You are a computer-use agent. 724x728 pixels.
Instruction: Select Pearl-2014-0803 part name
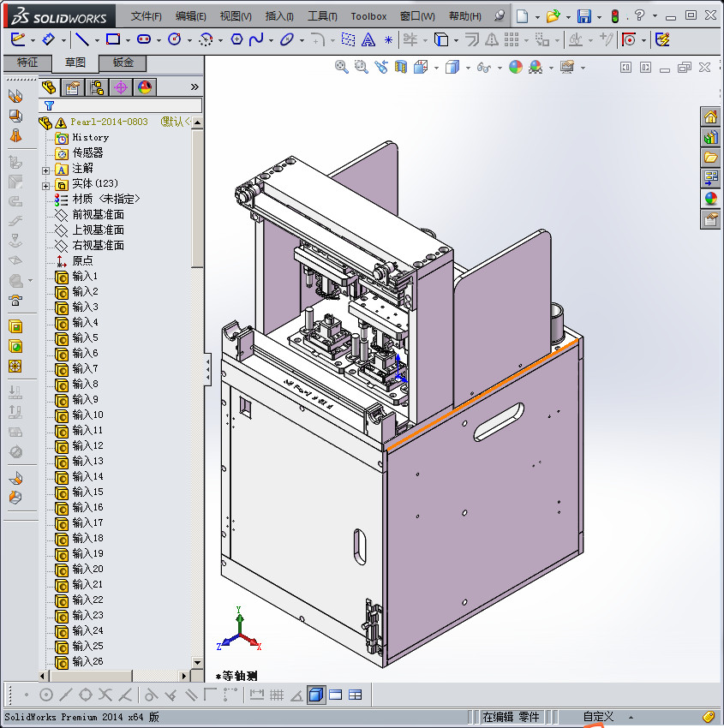pyautogui.click(x=109, y=122)
